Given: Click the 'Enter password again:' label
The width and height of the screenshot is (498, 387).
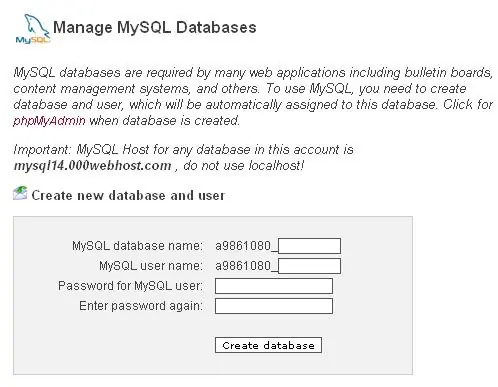Looking at the screenshot, I should point(141,306).
